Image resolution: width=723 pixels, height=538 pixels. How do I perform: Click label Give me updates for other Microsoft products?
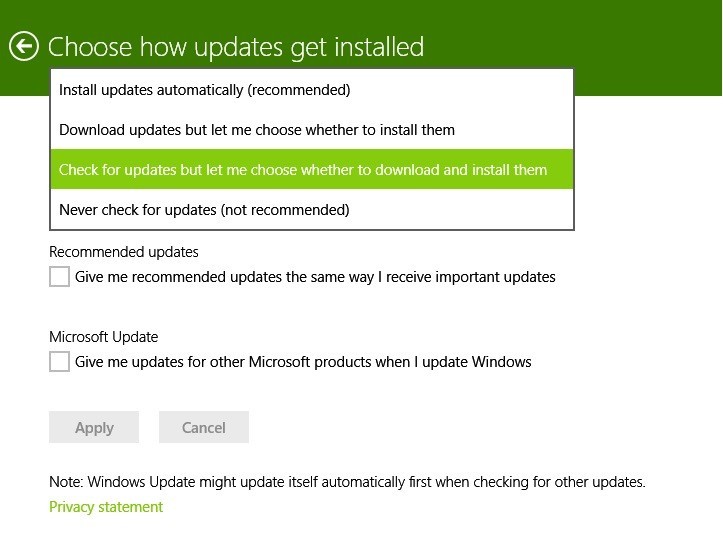303,361
